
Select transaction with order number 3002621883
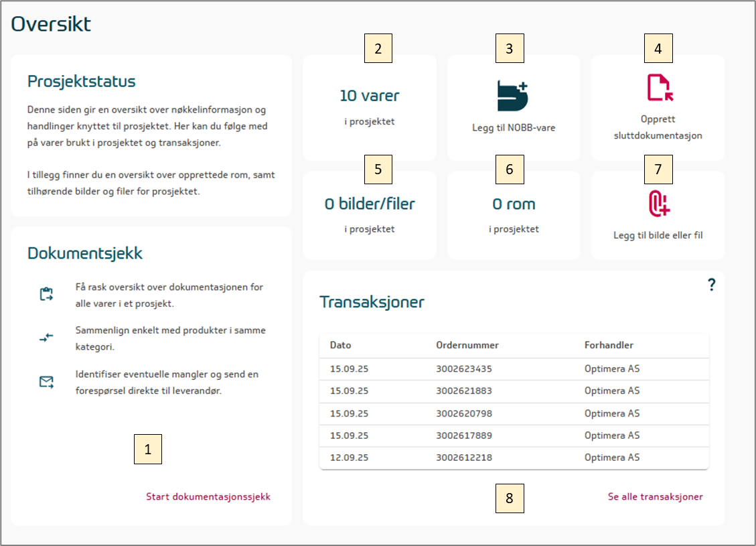[x=463, y=391]
